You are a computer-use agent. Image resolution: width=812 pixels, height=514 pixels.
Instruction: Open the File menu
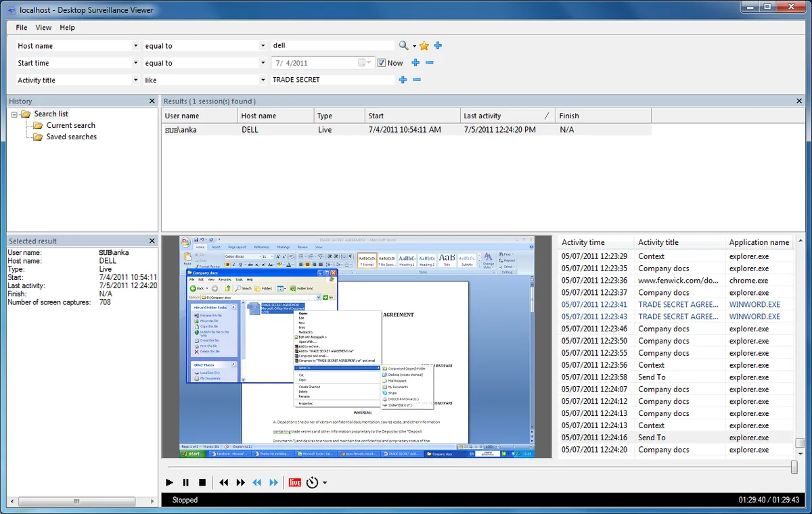point(21,28)
